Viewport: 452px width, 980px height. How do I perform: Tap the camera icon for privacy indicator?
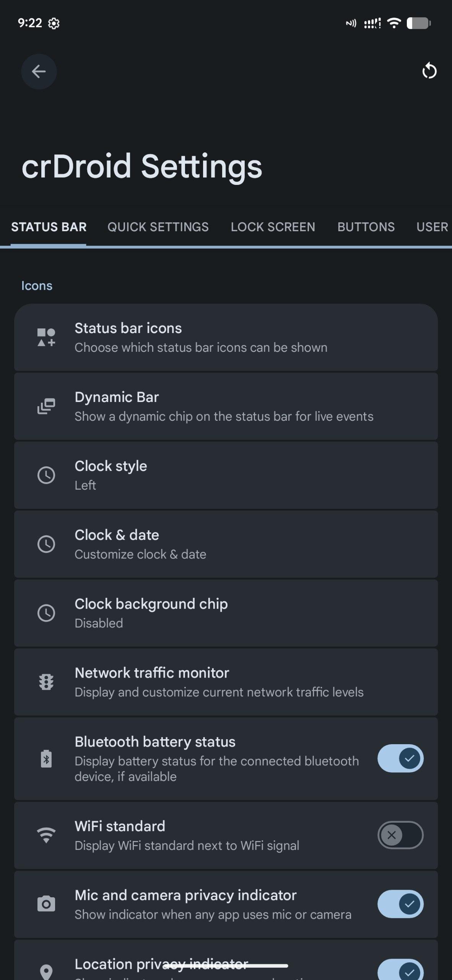click(46, 904)
